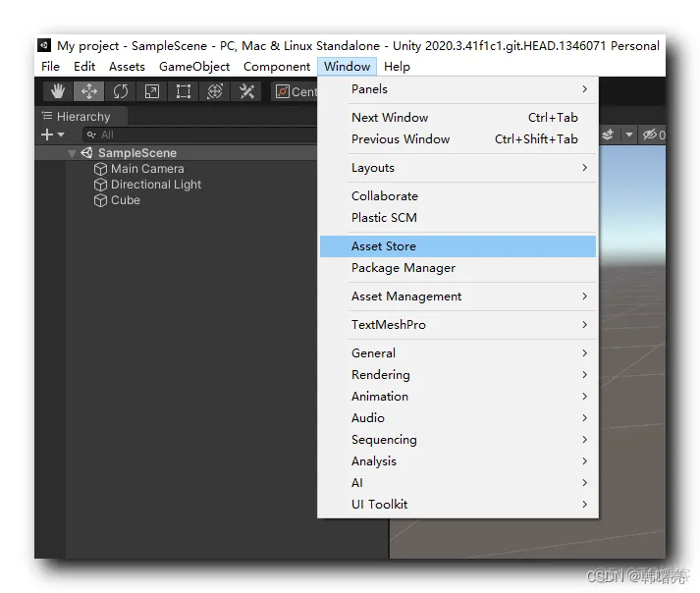The width and height of the screenshot is (700, 593).
Task: Toggle the Center pivot button
Action: (x=296, y=91)
